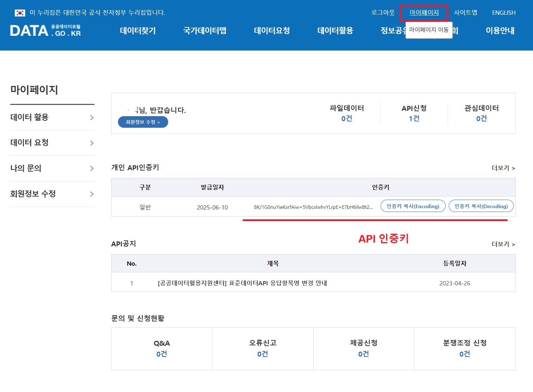This screenshot has height=392, width=533.
Task: Open 국가데이터맵 navigation menu
Action: (205, 31)
